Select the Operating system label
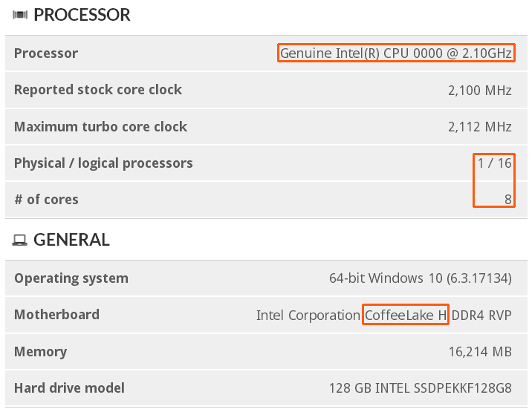 click(71, 278)
